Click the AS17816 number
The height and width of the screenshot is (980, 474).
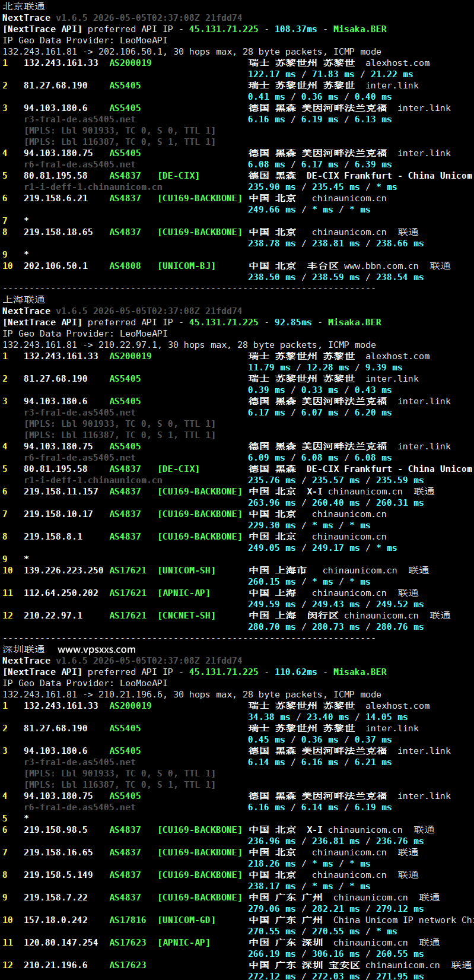point(128,920)
